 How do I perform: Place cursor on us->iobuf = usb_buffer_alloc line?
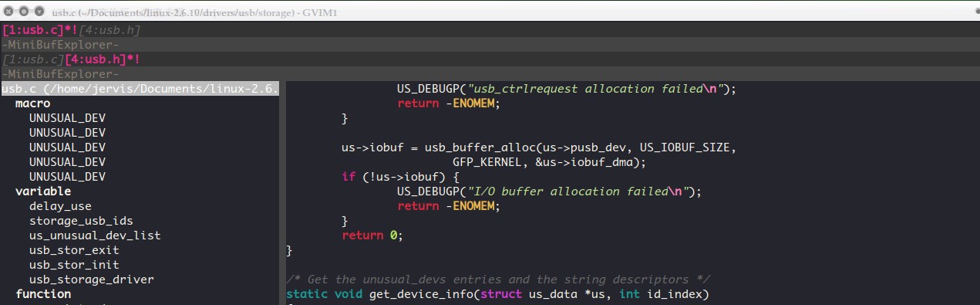coord(539,147)
